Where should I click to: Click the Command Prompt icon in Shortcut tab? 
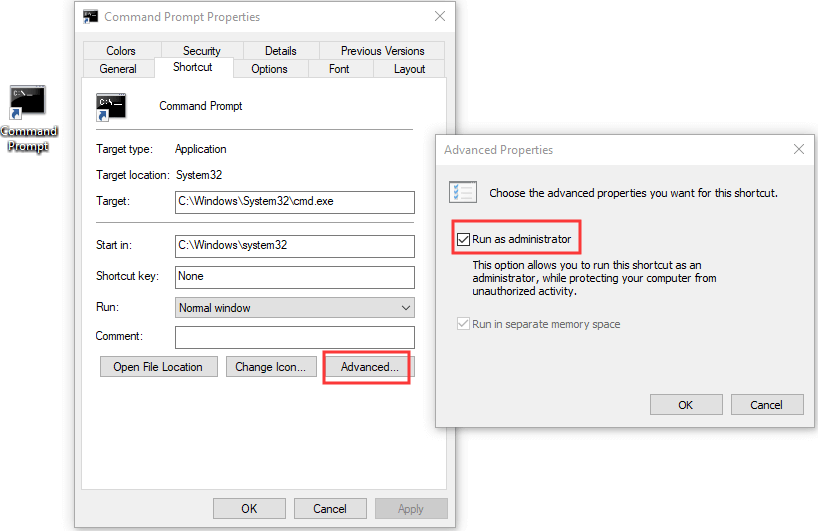pos(111,107)
